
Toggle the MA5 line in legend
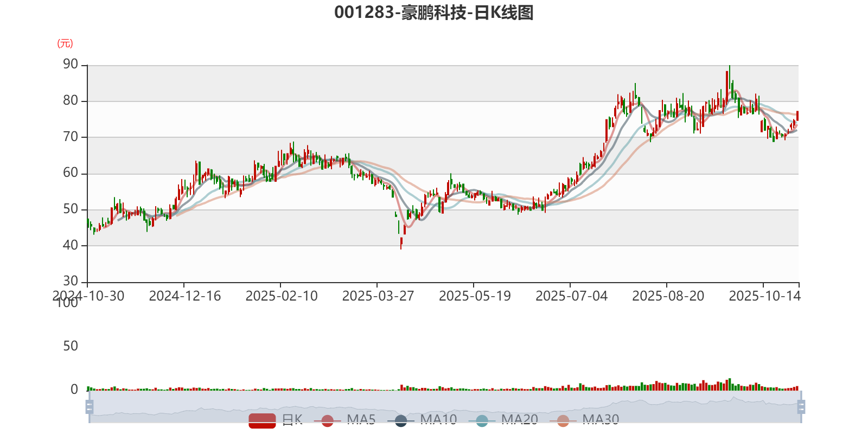[x=344, y=420]
